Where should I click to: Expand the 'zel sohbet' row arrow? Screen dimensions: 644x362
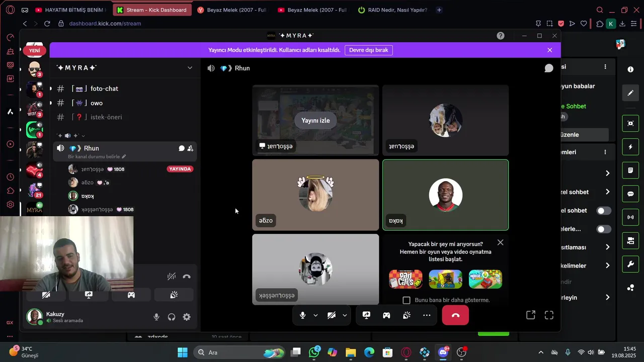pyautogui.click(x=607, y=192)
